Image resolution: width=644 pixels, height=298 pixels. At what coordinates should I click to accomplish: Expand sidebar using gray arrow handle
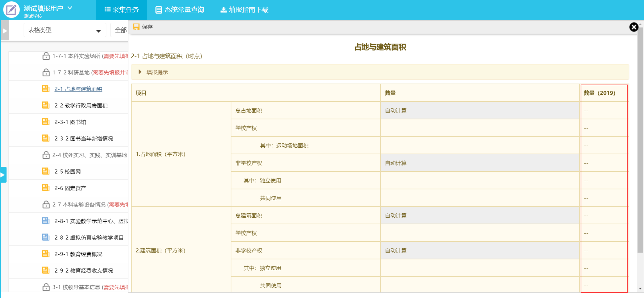5,31
